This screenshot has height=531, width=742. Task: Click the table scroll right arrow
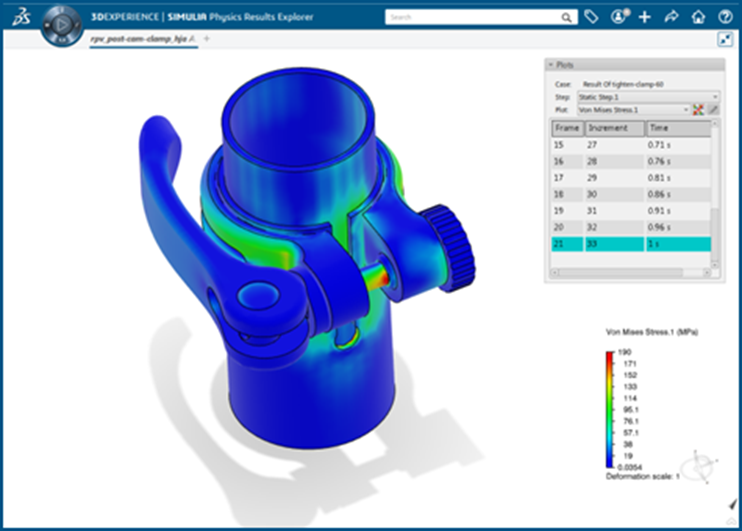tap(707, 273)
